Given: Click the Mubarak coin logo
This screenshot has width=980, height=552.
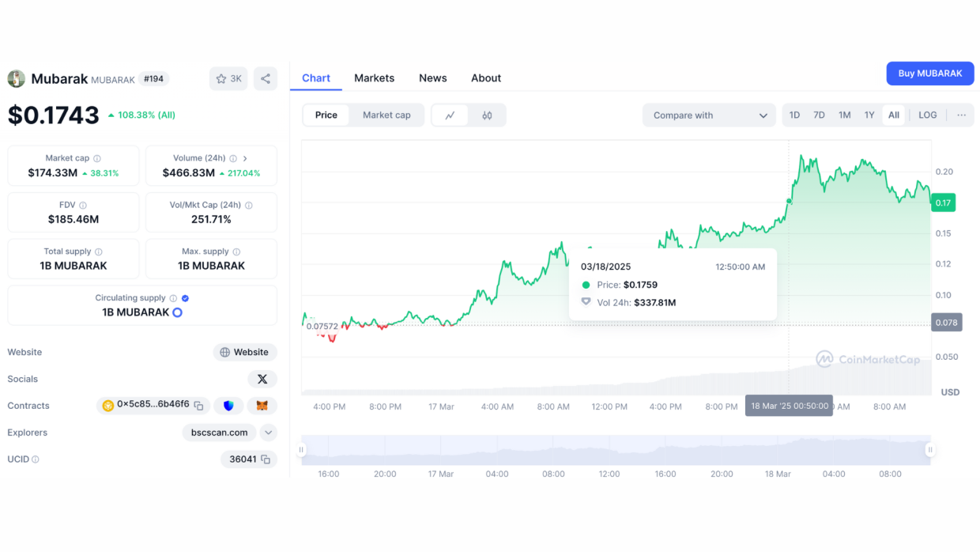Looking at the screenshot, I should tap(16, 78).
